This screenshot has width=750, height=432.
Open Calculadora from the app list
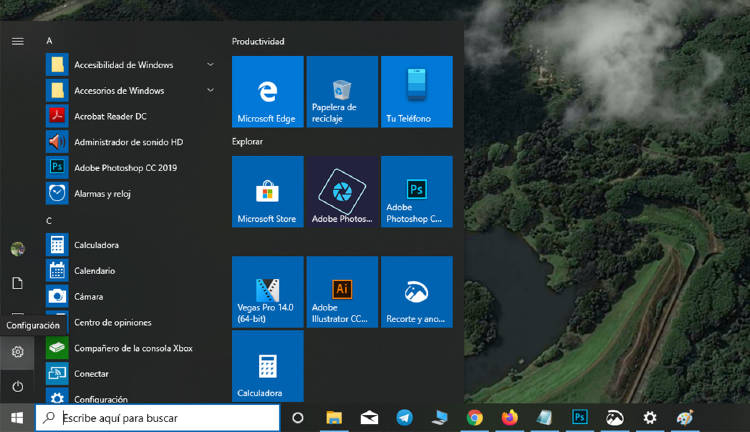(130, 245)
